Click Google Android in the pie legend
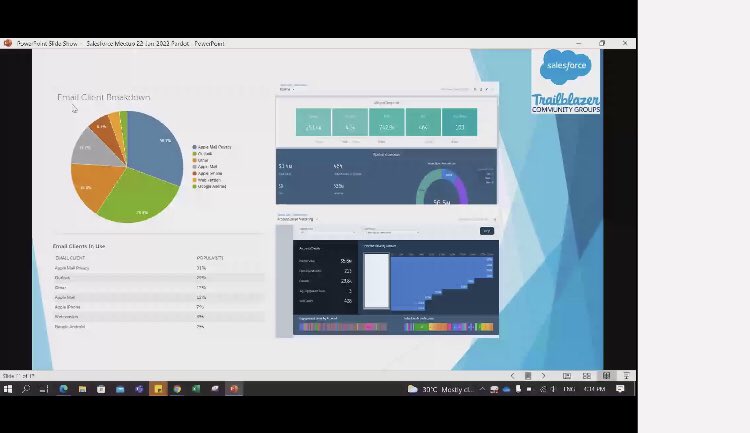Image resolution: width=750 pixels, height=433 pixels. (210, 187)
